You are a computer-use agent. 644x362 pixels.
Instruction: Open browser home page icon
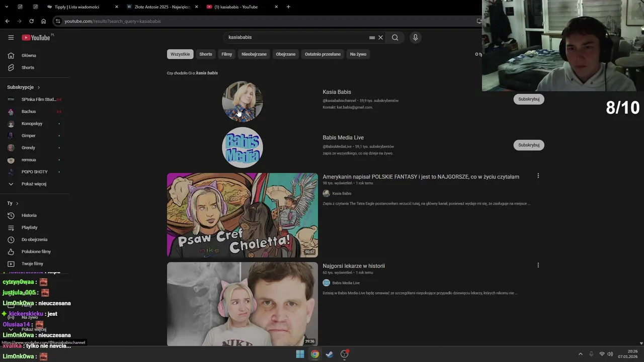click(43, 21)
